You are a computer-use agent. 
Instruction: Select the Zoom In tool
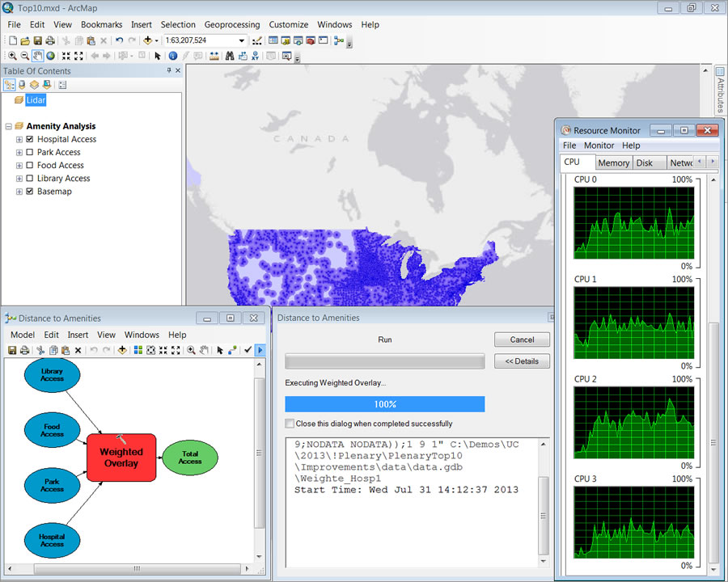pos(12,54)
